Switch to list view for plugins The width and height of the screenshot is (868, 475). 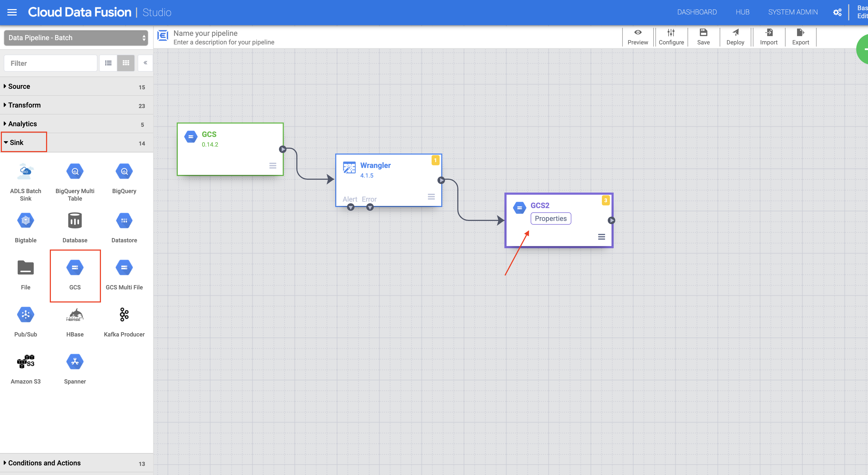(x=108, y=63)
